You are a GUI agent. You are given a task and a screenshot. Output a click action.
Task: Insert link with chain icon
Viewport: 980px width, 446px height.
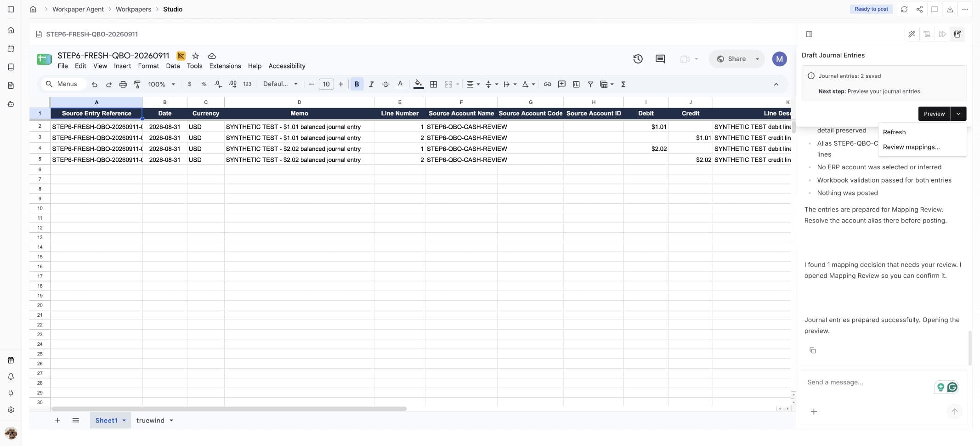(547, 84)
